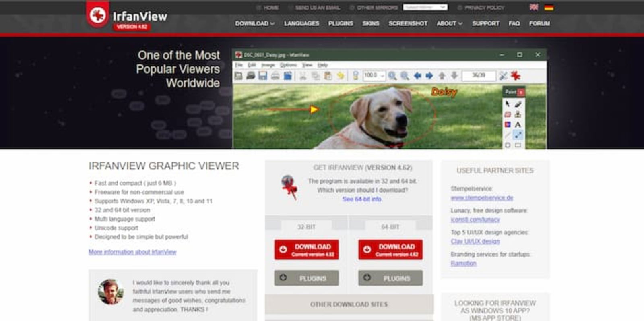Expand the DOWNLOAD navigation dropdown

tap(255, 23)
